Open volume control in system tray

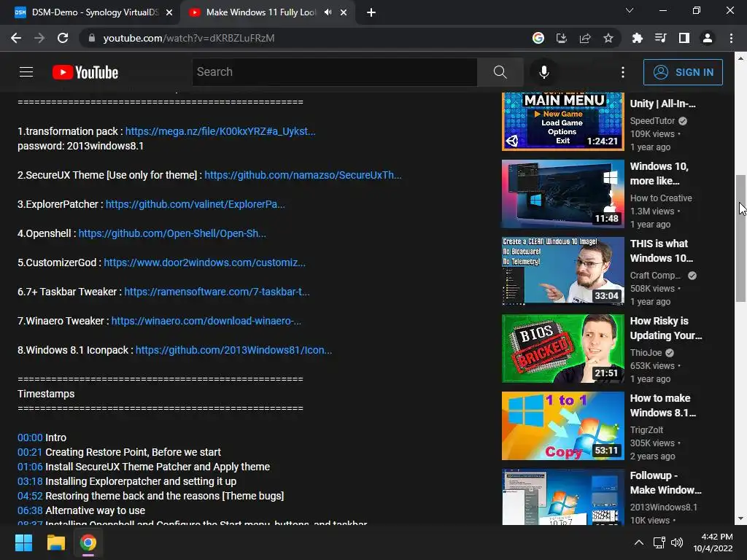tap(676, 542)
